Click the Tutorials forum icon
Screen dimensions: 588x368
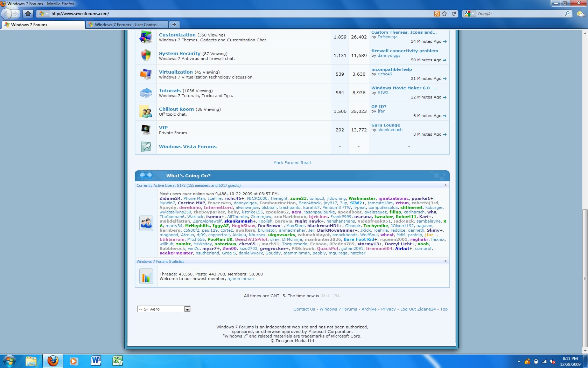click(146, 93)
